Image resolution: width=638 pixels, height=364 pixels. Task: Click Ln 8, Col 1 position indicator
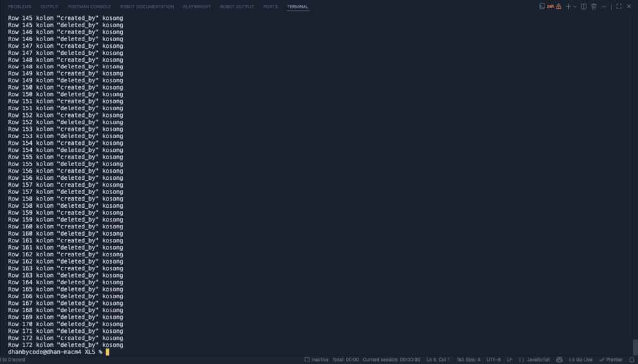pyautogui.click(x=438, y=360)
